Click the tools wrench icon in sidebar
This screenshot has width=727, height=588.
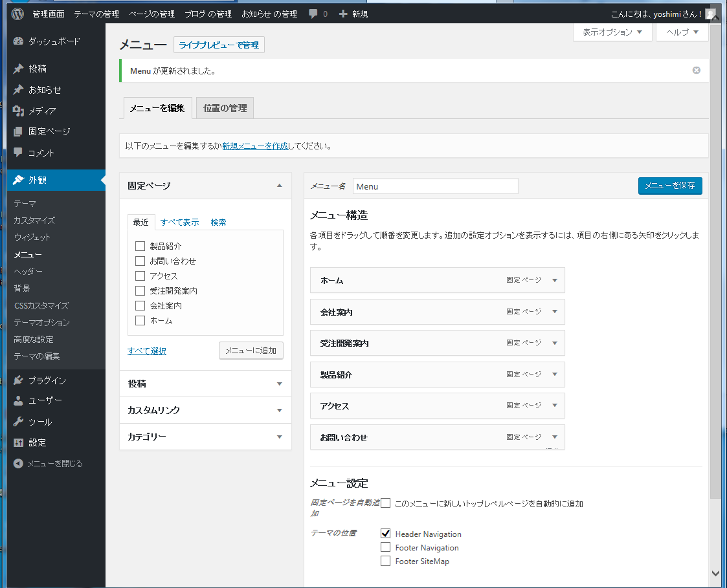[x=18, y=422]
